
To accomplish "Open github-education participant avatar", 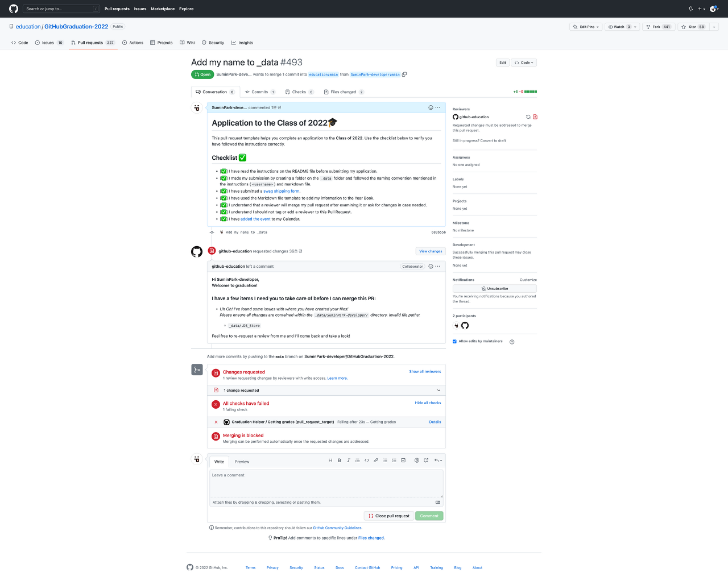I will click(x=465, y=325).
